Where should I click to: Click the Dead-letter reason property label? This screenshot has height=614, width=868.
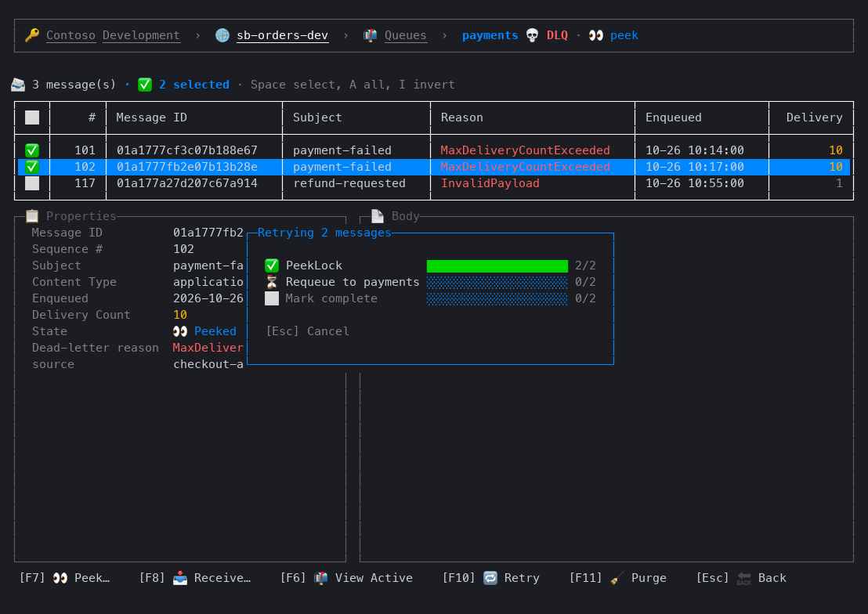coord(96,348)
